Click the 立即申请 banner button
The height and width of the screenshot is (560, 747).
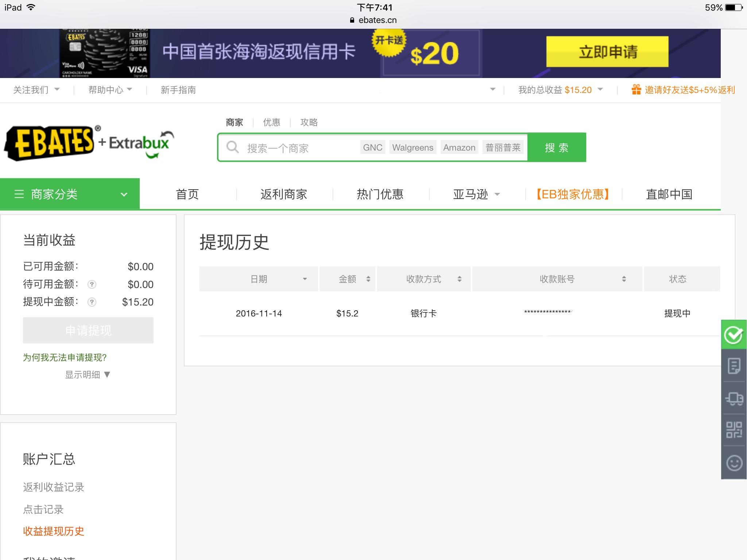tap(608, 52)
